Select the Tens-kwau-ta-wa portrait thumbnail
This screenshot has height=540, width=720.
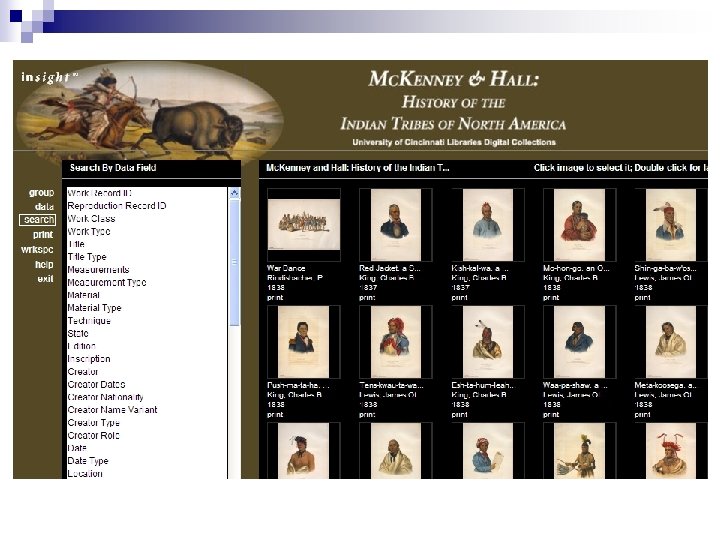[396, 342]
